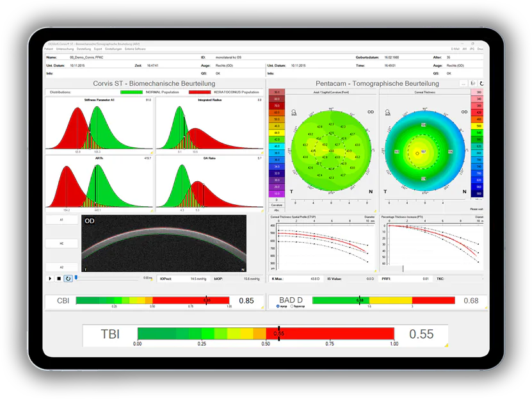Screen dimensions: 532x399
Task: Click the TBI value 0.55
Action: point(421,334)
